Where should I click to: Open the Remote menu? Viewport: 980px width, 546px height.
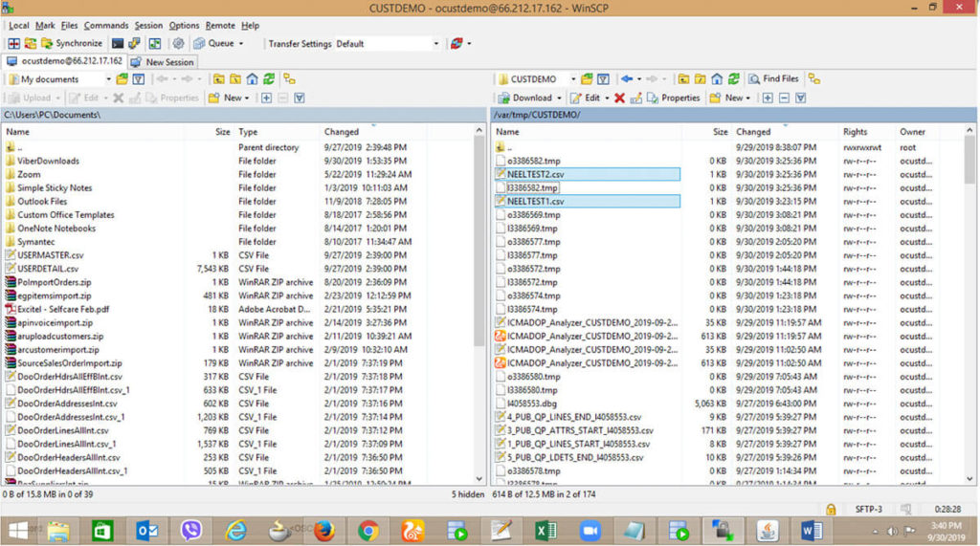point(220,26)
